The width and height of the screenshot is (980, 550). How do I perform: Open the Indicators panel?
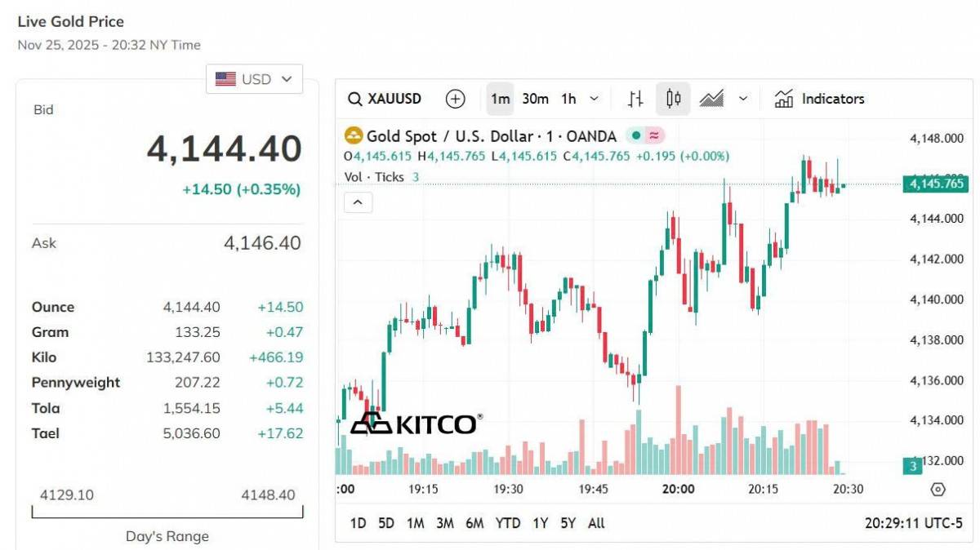(819, 100)
